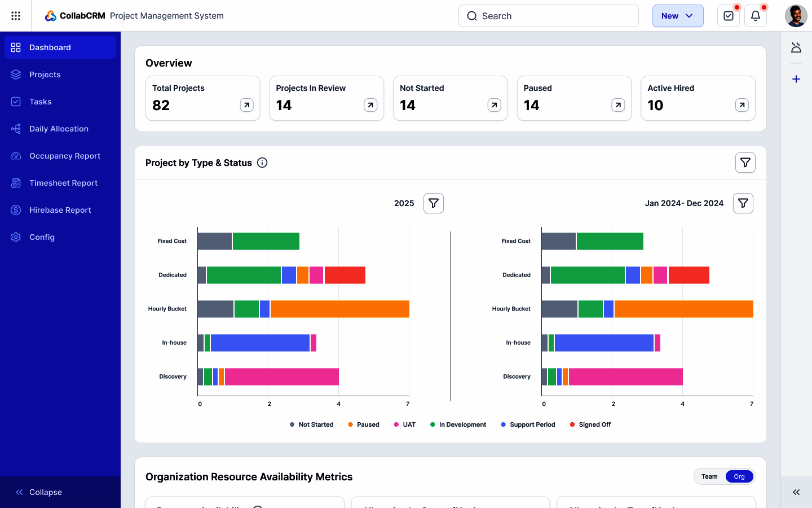The image size is (812, 508).
Task: Expand the New dropdown button
Action: click(x=677, y=16)
